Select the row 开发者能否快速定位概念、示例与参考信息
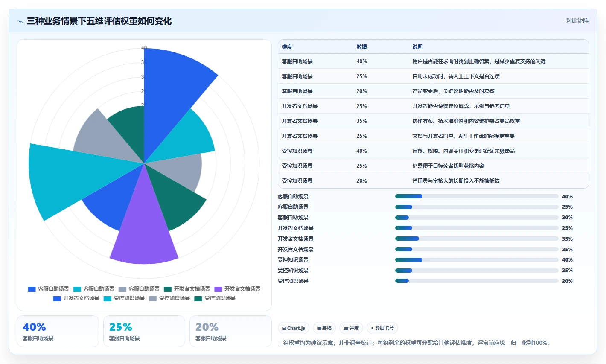606x364 pixels. point(434,106)
